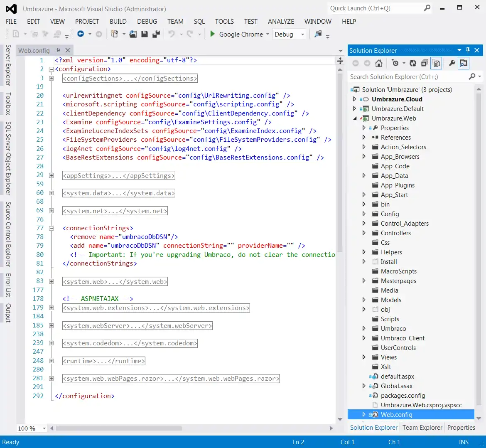Open the Server Explorer side tab

[x=8, y=65]
